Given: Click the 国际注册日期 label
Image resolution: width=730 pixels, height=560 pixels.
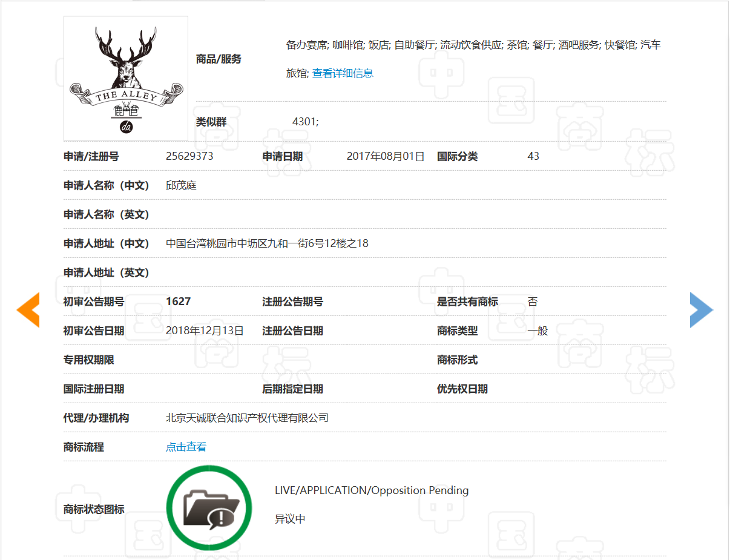Looking at the screenshot, I should click(94, 389).
